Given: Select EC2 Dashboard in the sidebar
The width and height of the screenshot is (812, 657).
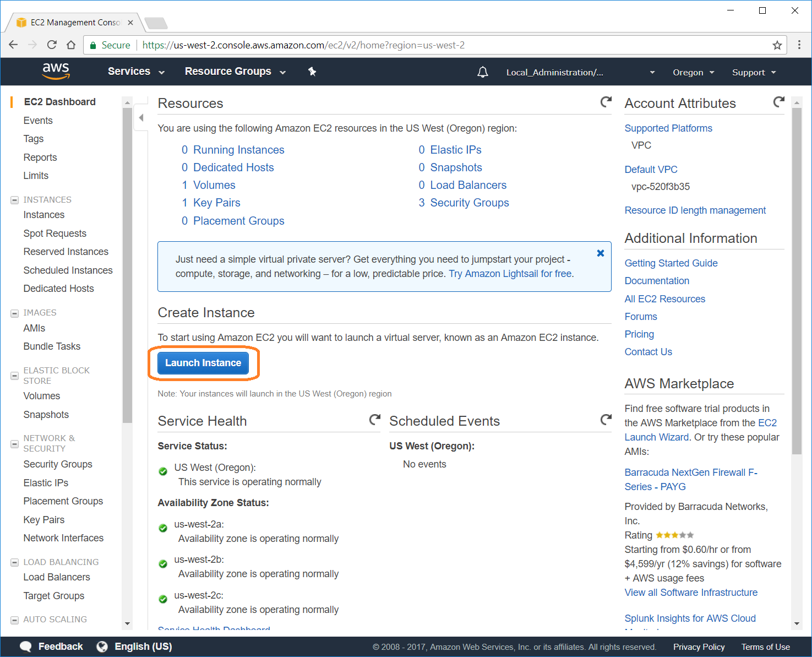Looking at the screenshot, I should [x=59, y=102].
